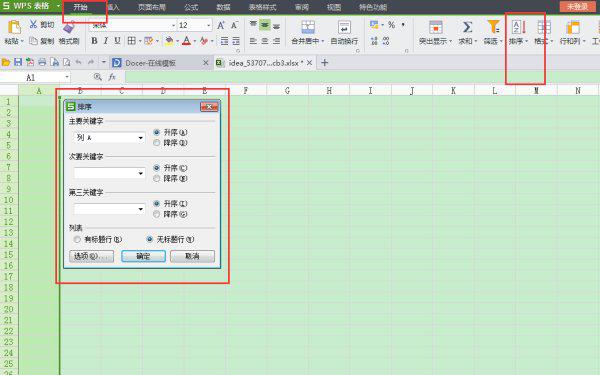Viewport: 600px width, 375px height.
Task: Select 降序 for primary keyword (主要关键字)
Action: (x=157, y=143)
